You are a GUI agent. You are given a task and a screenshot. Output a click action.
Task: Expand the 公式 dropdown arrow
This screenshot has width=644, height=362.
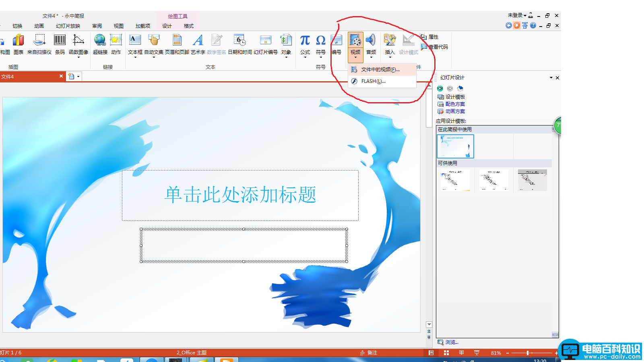point(305,58)
